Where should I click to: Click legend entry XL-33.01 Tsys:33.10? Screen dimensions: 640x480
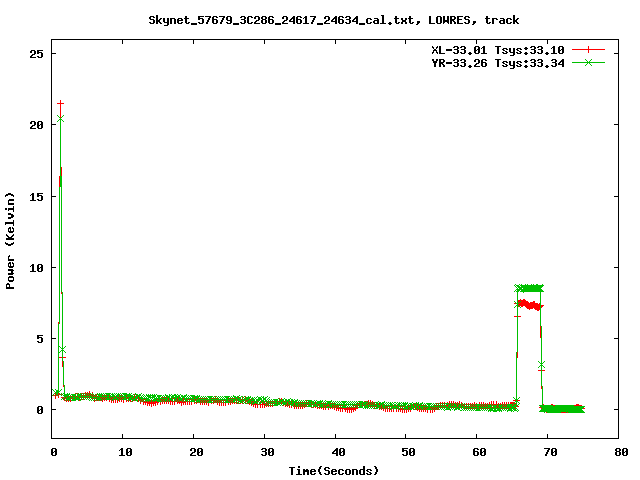click(498, 50)
